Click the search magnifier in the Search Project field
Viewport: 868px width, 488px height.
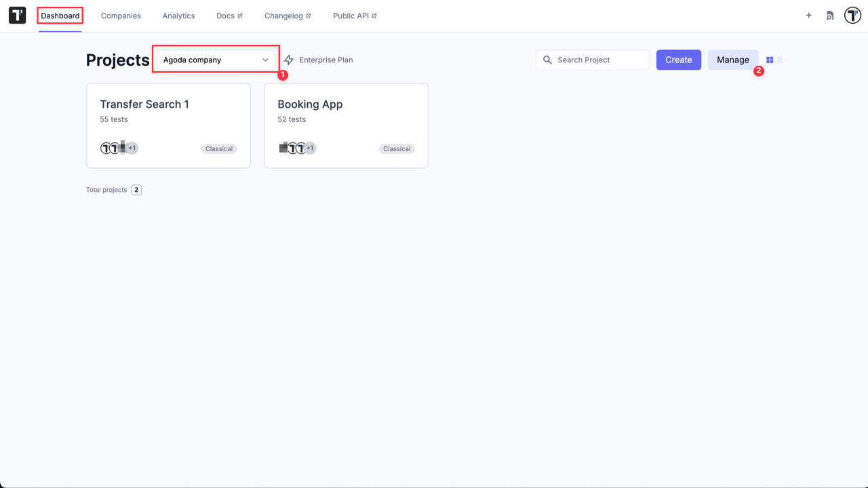click(547, 60)
